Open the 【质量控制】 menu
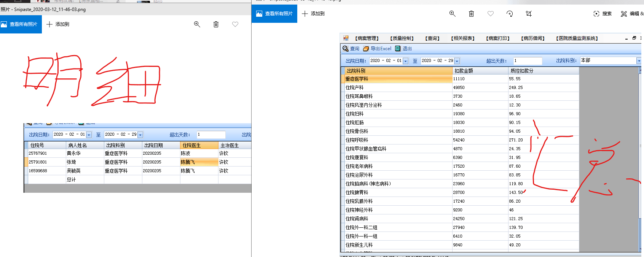Viewport: 644px width, 257px height. [402, 38]
